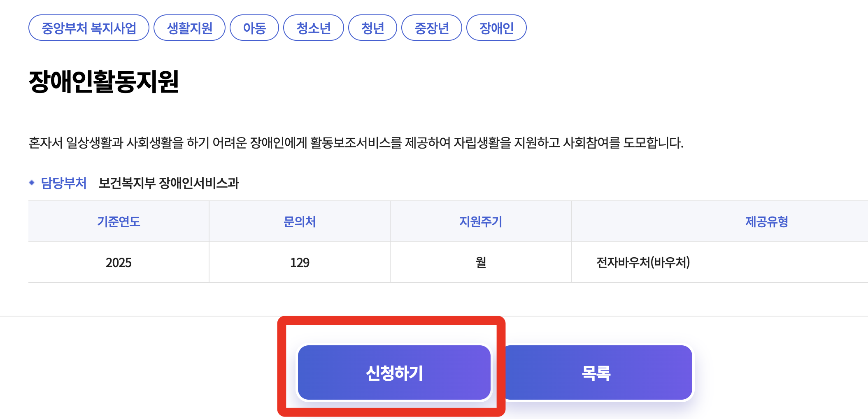Click the 지원주기 column header
Image resolution: width=868 pixels, height=419 pixels.
pyautogui.click(x=480, y=222)
